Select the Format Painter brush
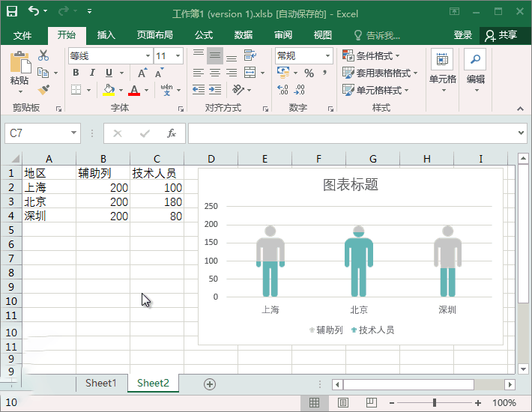The height and width of the screenshot is (412, 532). pyautogui.click(x=43, y=90)
